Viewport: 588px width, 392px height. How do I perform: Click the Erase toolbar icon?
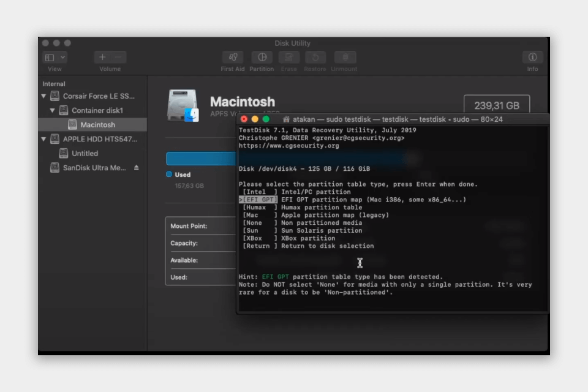288,58
